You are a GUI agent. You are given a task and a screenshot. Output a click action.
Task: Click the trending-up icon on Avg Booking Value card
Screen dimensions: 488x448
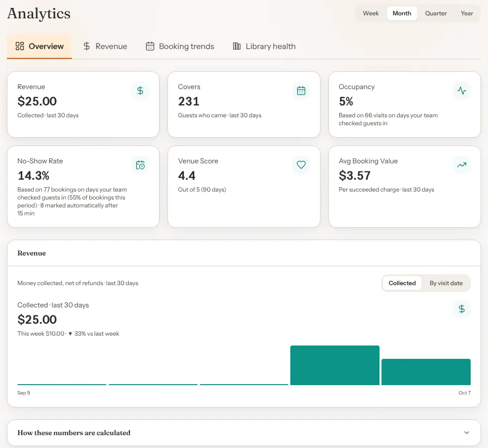click(462, 165)
